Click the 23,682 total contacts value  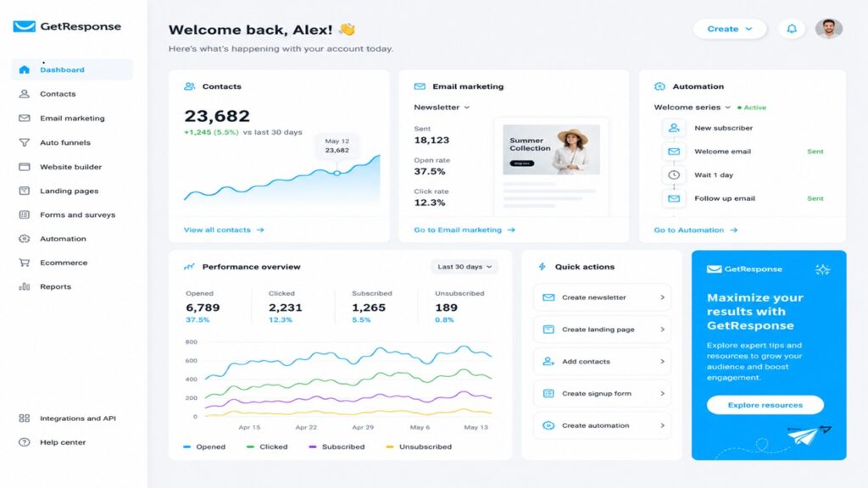tap(217, 116)
